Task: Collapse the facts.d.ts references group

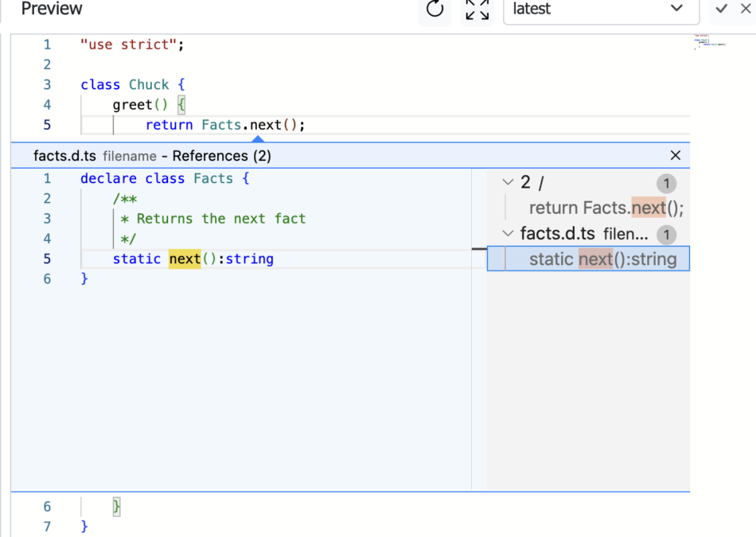Action: coord(507,234)
